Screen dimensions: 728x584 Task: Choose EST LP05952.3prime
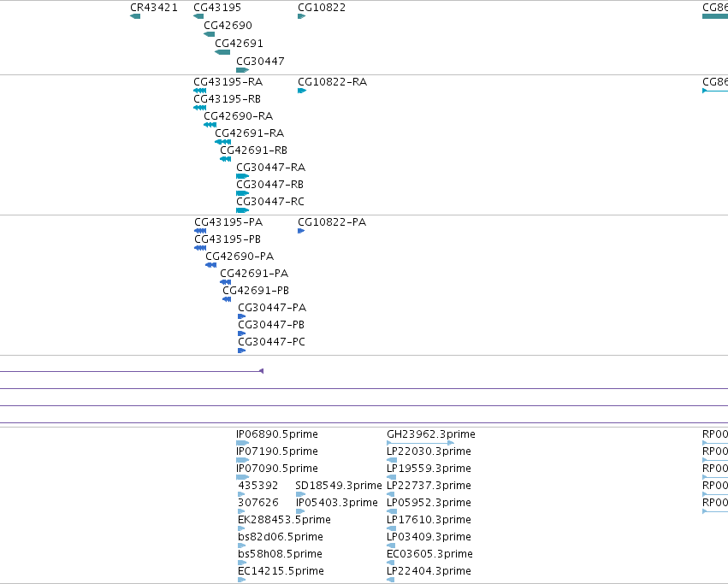[429, 503]
